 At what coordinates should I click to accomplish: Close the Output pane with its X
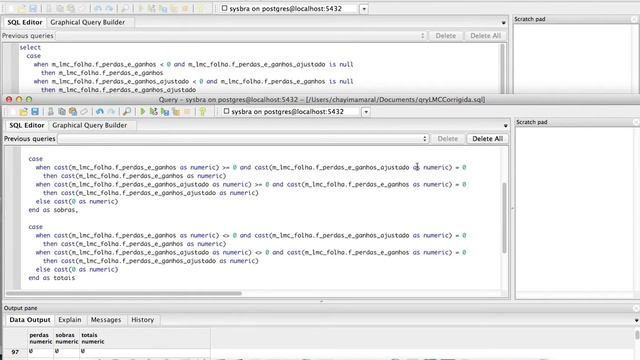[636, 308]
